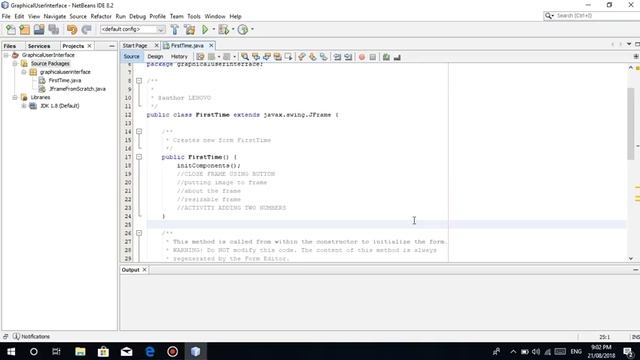Open the Navigate menu
This screenshot has height=360, width=640.
point(55,16)
